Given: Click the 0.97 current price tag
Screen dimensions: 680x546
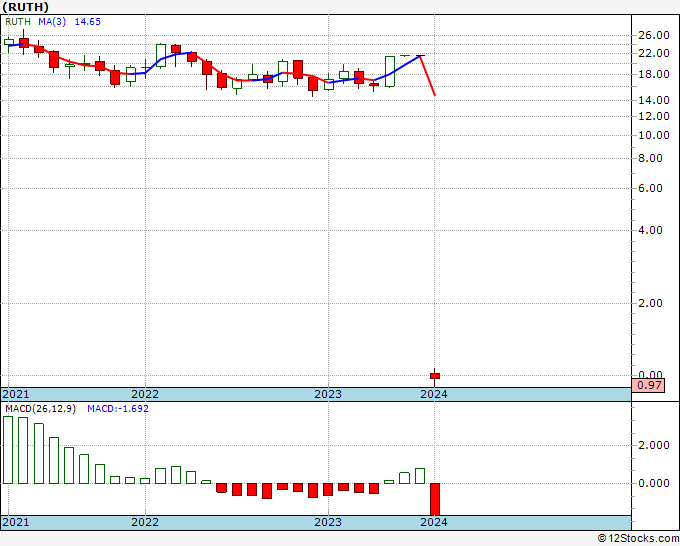Looking at the screenshot, I should click(x=648, y=385).
